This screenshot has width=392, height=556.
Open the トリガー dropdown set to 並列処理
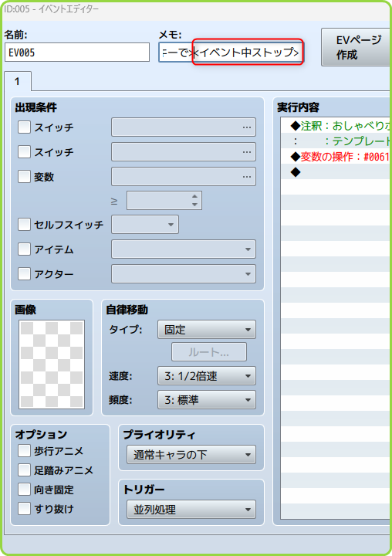191,510
